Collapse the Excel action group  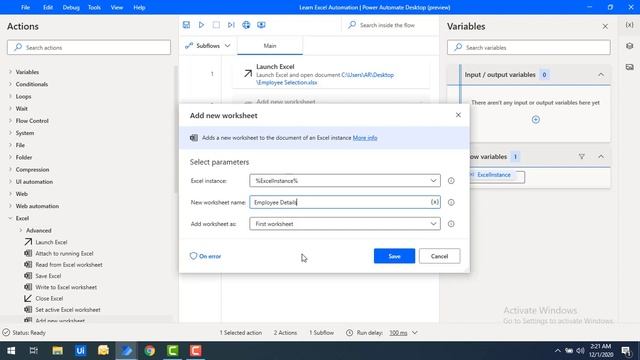[x=10, y=218]
